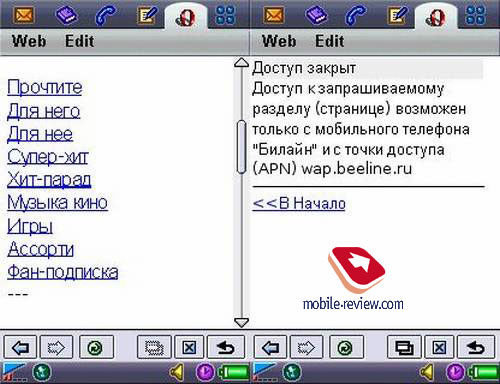Select Opera browser tab in right screen
The image size is (500, 384).
(436, 17)
